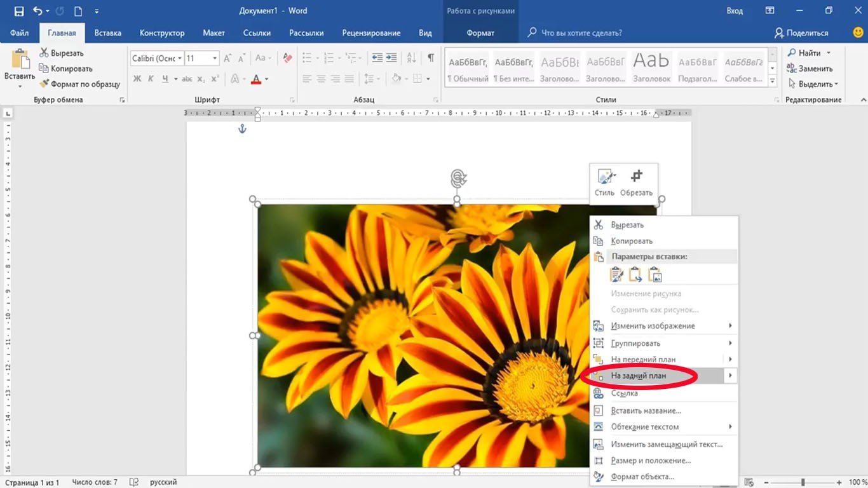Image resolution: width=868 pixels, height=488 pixels.
Task: Open font color dropdown arrow
Action: pos(267,79)
